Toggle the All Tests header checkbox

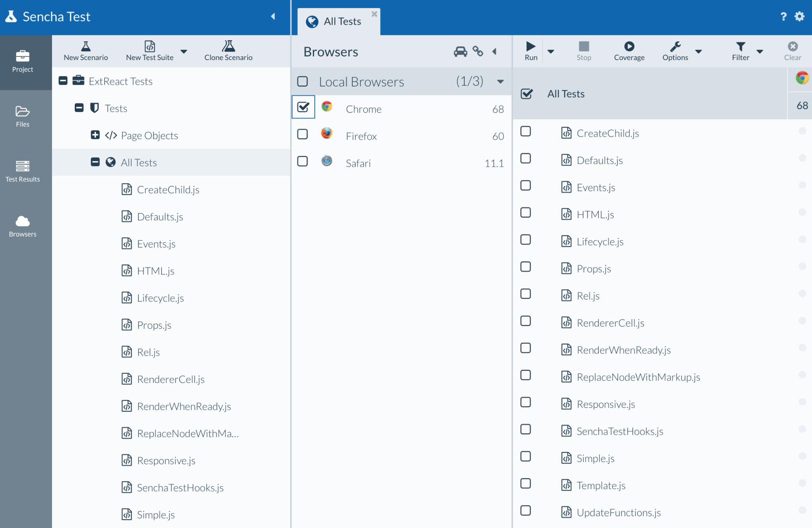[x=527, y=94]
